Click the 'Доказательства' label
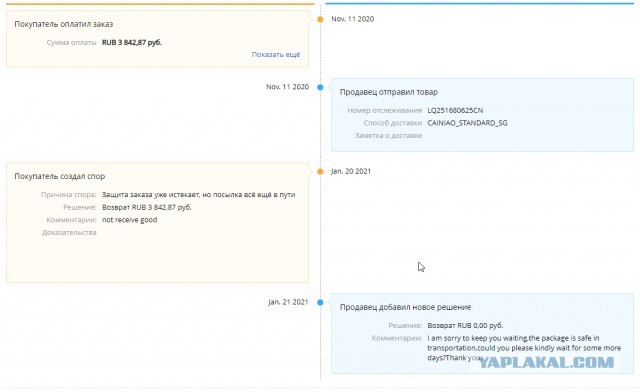The height and width of the screenshot is (392, 640). click(69, 232)
